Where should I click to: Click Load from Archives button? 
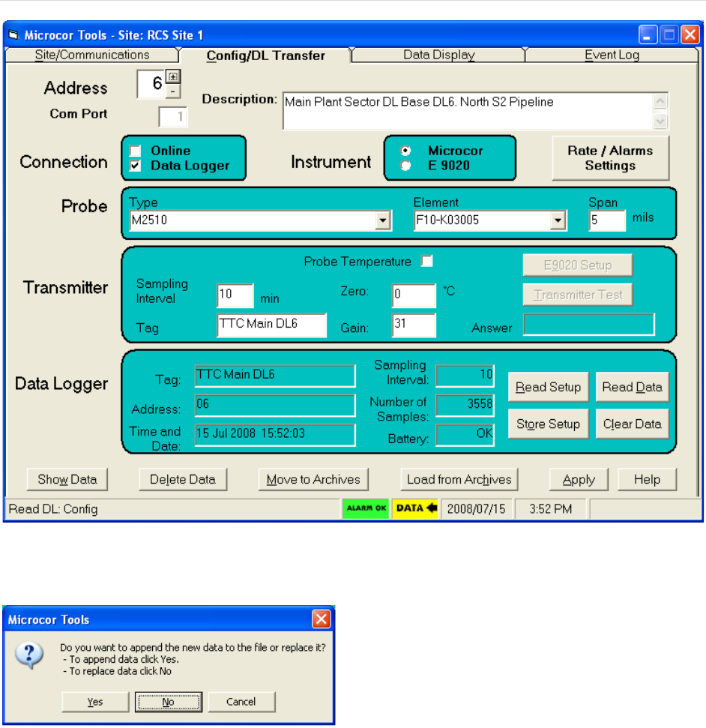click(459, 479)
